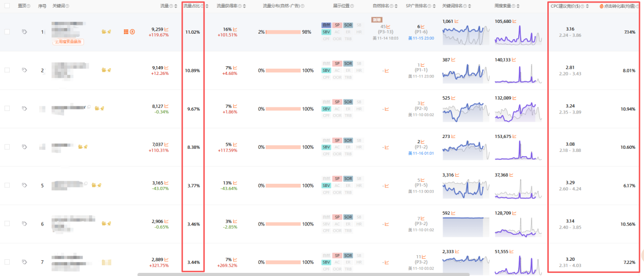Image resolution: width=644 pixels, height=276 pixels.
Task: Check the checkbox for row 3
Action: 7,108
